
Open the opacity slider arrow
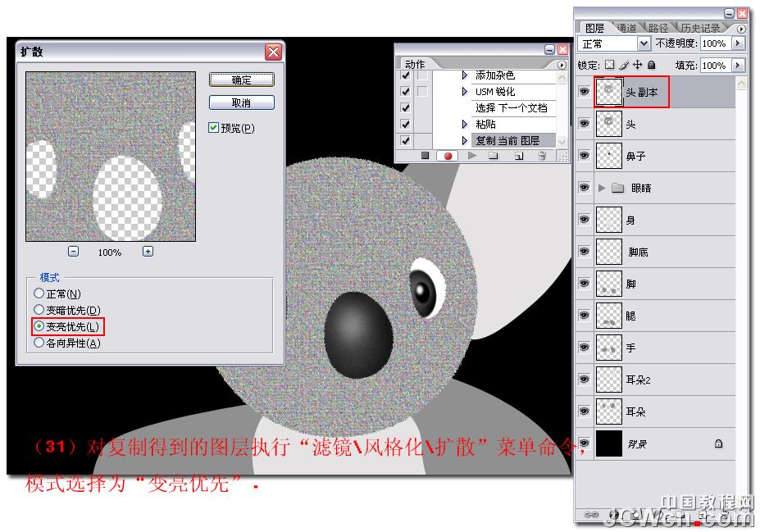[x=738, y=43]
